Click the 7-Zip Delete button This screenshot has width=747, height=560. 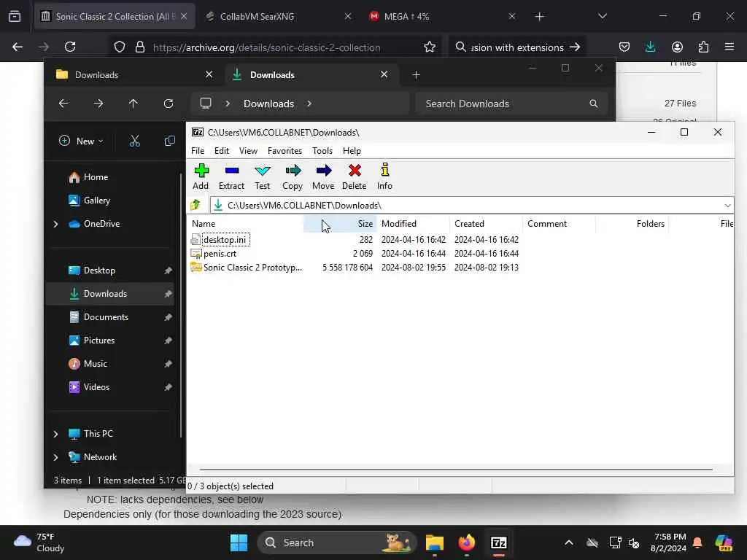pyautogui.click(x=354, y=176)
